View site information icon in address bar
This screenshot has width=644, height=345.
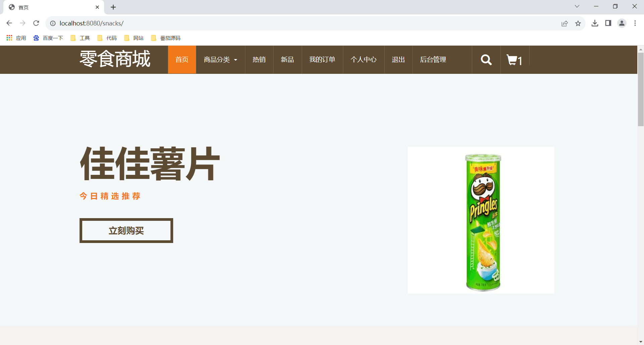53,23
